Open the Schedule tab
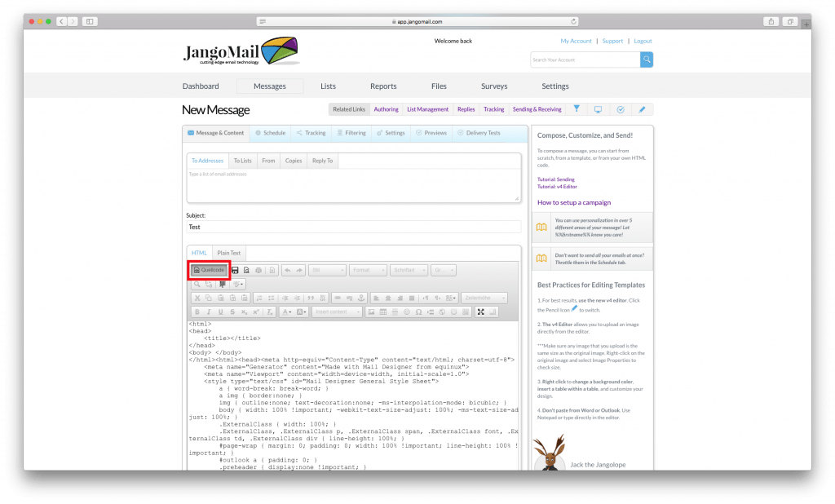Screen dimensions: 835x504 pos(270,133)
